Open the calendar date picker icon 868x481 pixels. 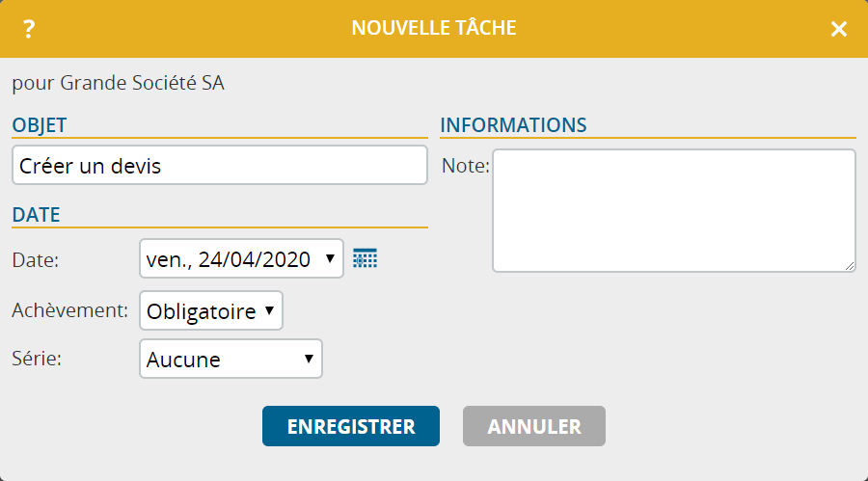[365, 258]
